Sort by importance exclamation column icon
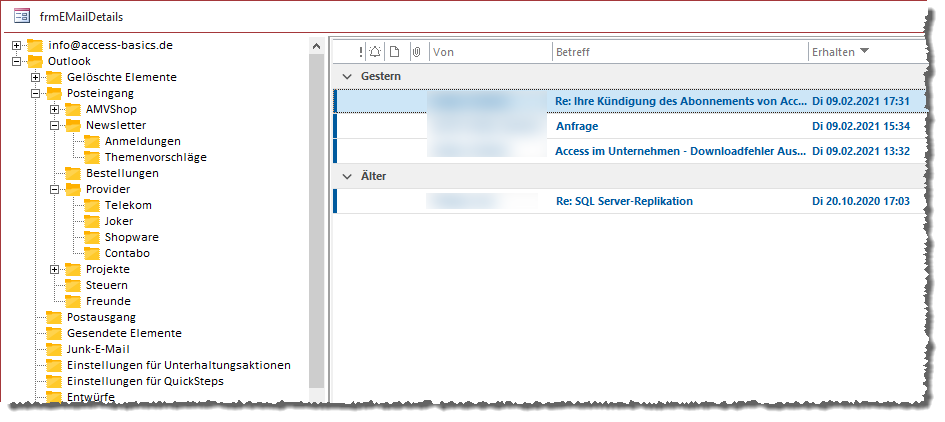This screenshot has width=945, height=422. click(360, 52)
